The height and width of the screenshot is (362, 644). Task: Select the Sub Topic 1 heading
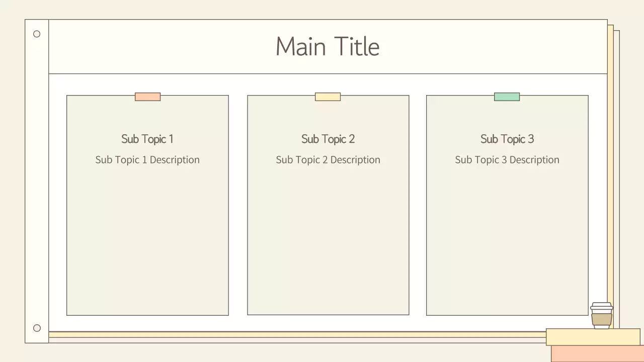coord(147,139)
